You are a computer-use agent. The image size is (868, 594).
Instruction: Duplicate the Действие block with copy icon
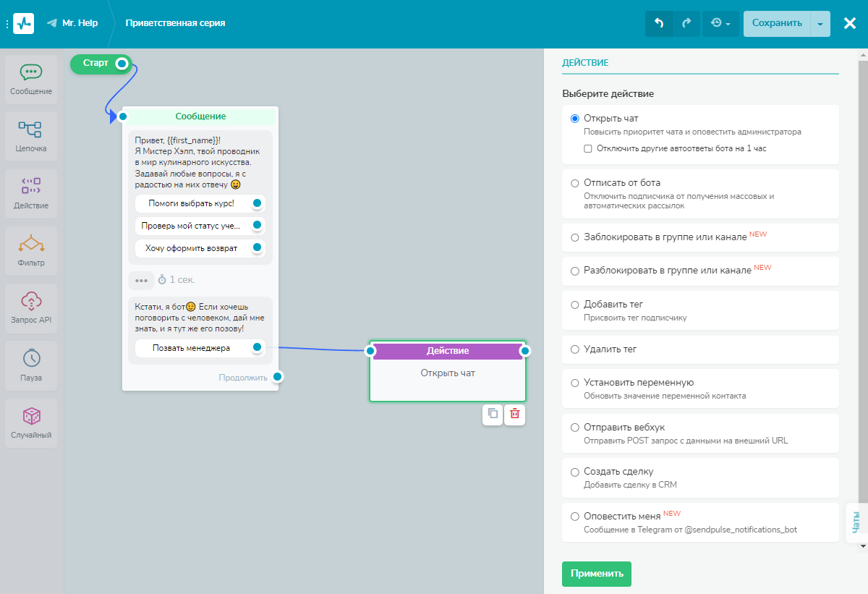[493, 414]
